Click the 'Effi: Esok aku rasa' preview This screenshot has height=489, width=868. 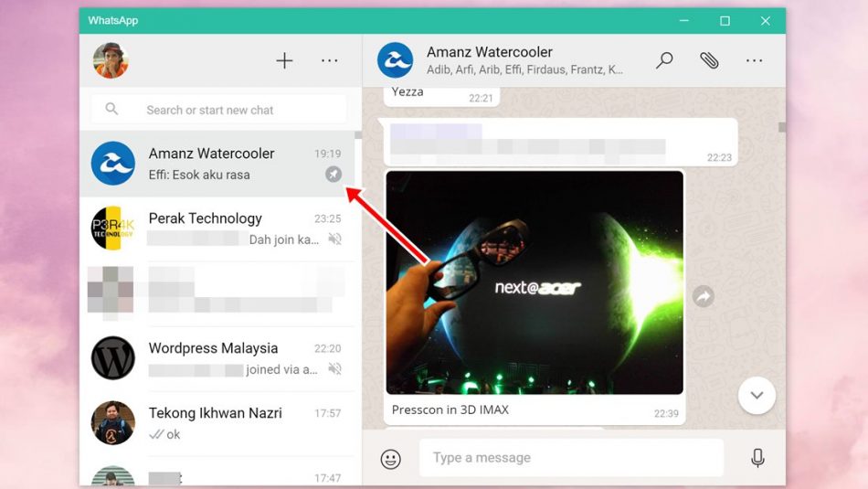[x=199, y=175]
